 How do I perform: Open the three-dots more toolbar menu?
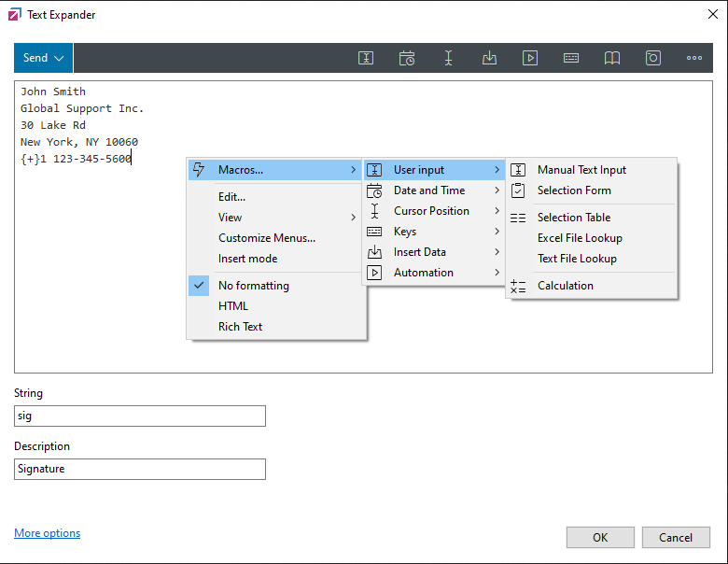coord(694,58)
